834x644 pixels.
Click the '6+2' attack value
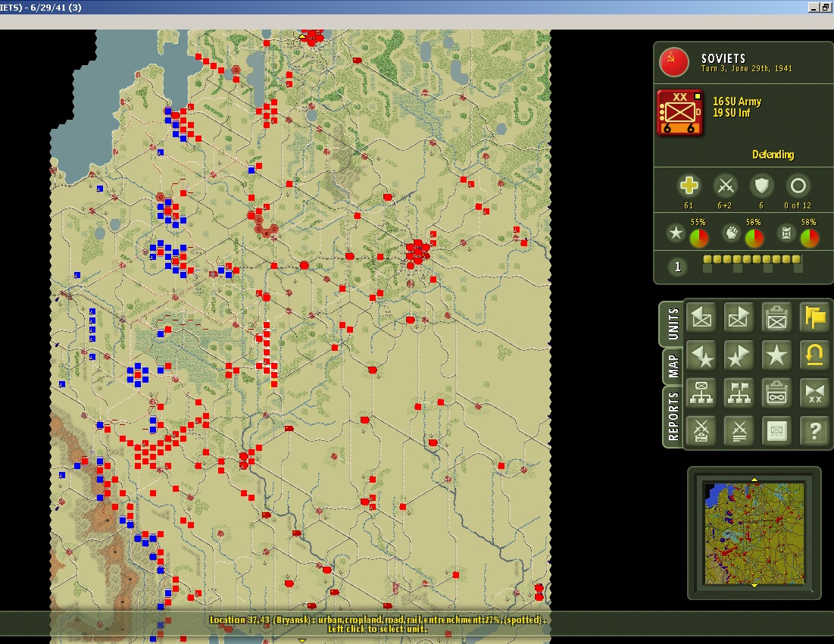tap(724, 205)
